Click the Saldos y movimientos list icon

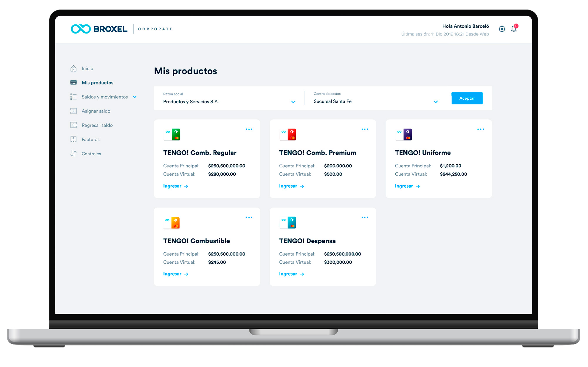pos(73,97)
